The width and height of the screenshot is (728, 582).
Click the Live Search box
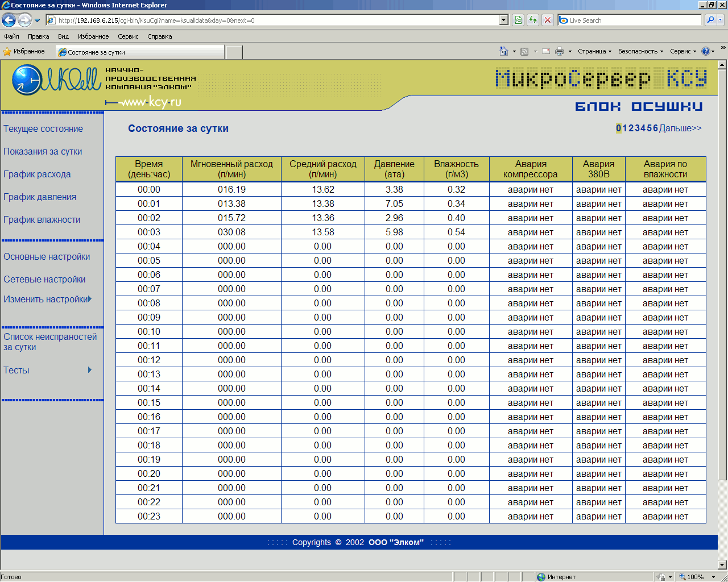coord(630,20)
